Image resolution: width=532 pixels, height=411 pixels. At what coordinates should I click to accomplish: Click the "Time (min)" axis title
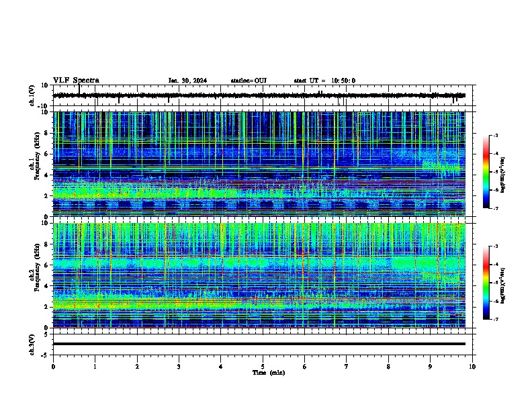point(269,373)
